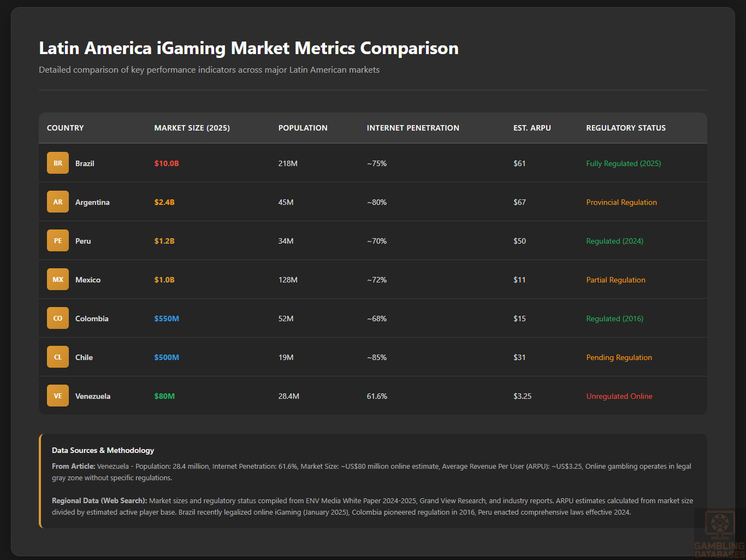Click the Population column header
746x560 pixels.
(303, 128)
